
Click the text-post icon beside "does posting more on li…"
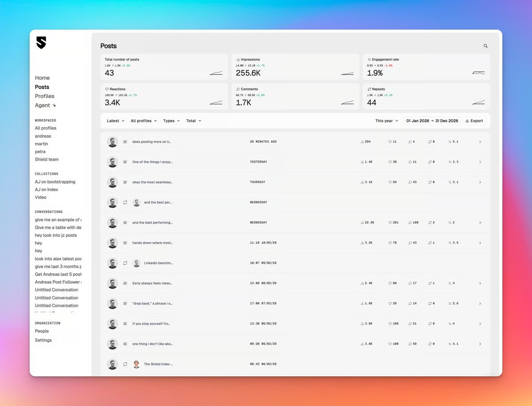click(x=125, y=142)
